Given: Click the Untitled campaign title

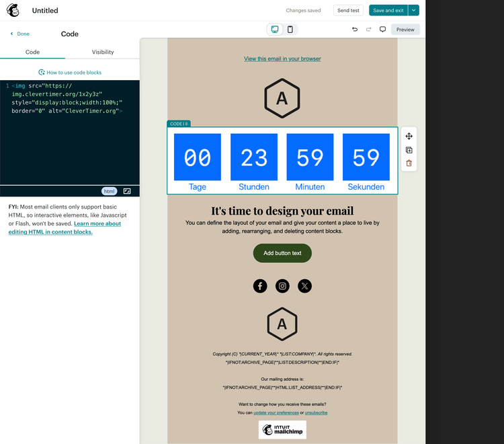Looking at the screenshot, I should [45, 10].
